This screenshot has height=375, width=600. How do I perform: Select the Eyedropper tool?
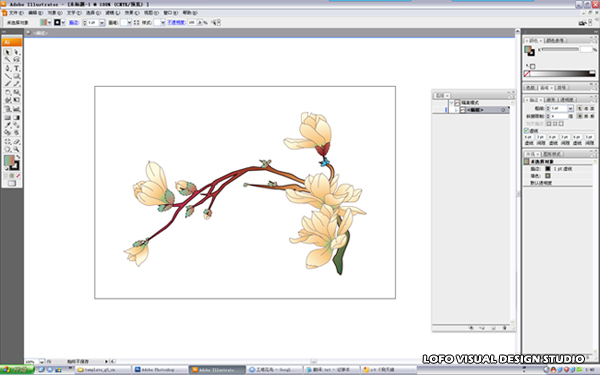click(7, 125)
